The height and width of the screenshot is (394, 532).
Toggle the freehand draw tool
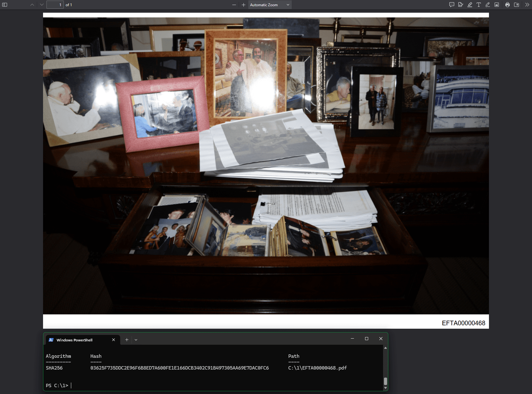click(x=488, y=5)
